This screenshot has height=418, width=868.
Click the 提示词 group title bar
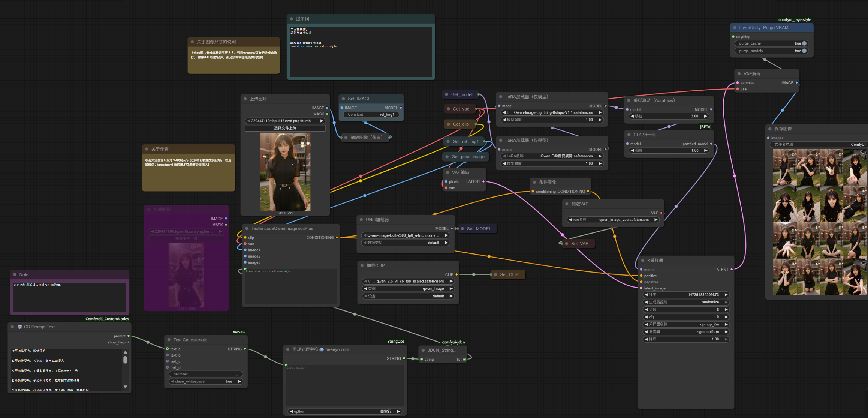pyautogui.click(x=361, y=19)
